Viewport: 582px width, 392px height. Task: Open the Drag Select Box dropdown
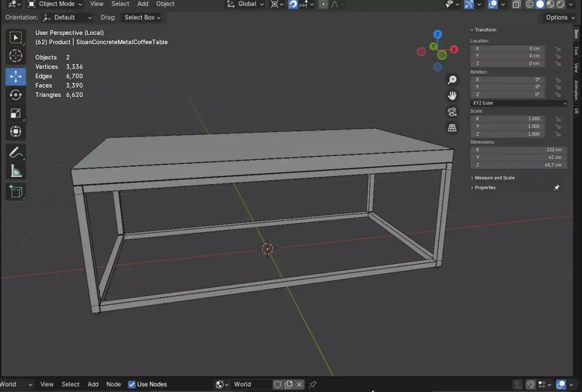coord(142,17)
